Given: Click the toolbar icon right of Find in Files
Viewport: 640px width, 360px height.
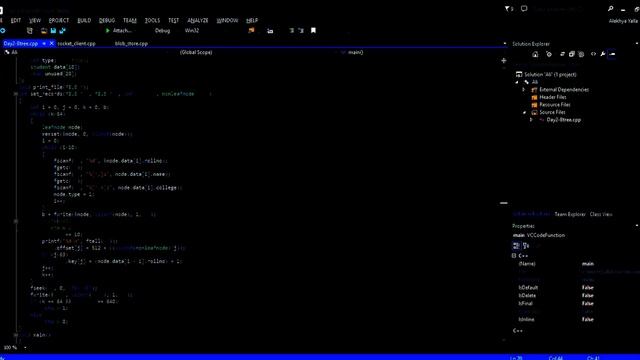Looking at the screenshot, I should 270,31.
